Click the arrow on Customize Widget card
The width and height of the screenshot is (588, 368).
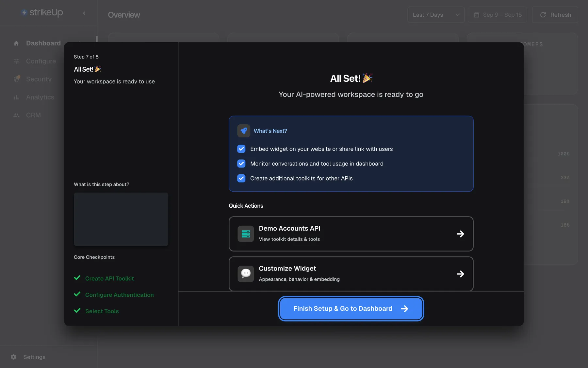(461, 274)
